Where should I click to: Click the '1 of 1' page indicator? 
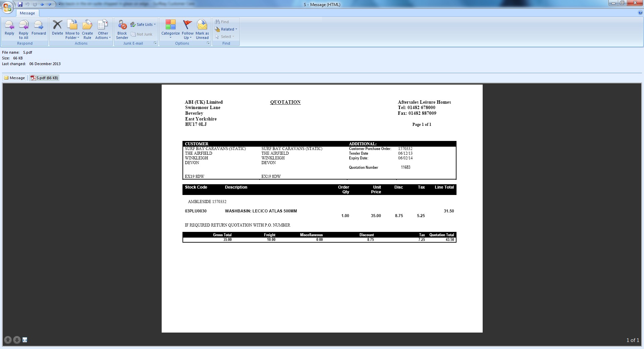[x=633, y=340]
